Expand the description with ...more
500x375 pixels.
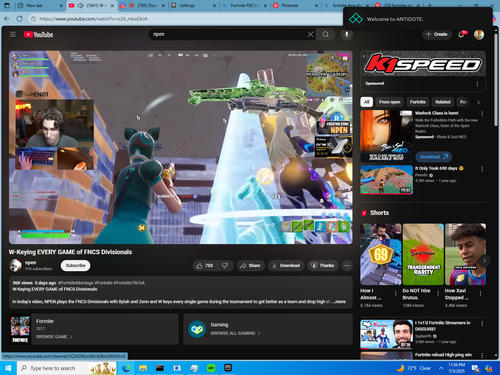point(339,301)
